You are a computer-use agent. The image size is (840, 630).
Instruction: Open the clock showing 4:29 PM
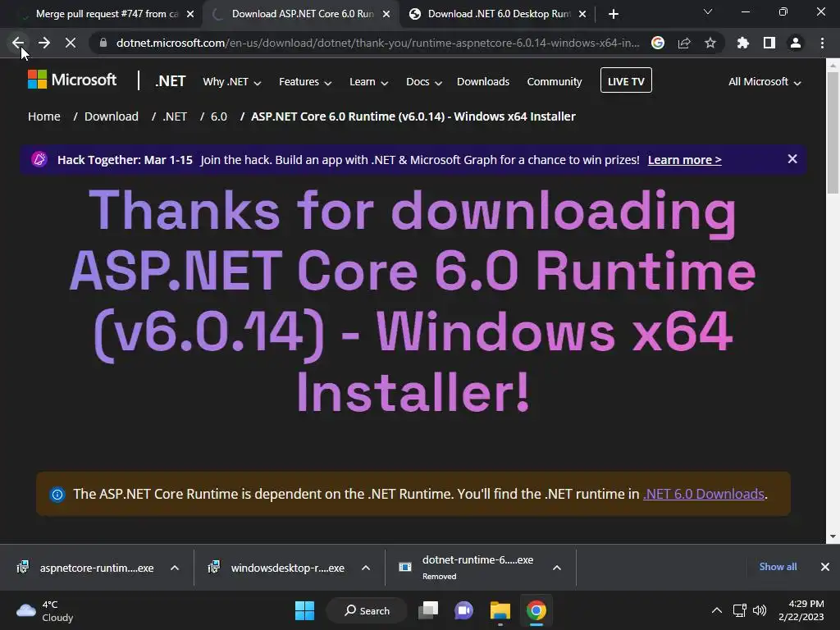click(801, 610)
